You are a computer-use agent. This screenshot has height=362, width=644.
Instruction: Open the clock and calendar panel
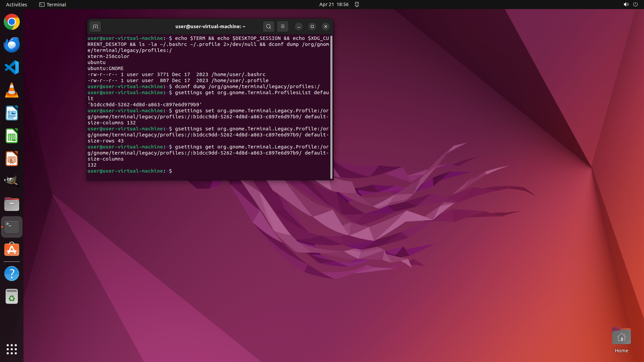point(333,4)
